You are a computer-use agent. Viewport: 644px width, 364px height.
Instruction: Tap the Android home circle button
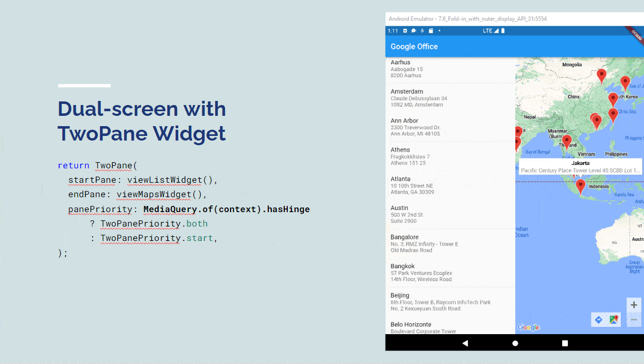click(x=515, y=343)
